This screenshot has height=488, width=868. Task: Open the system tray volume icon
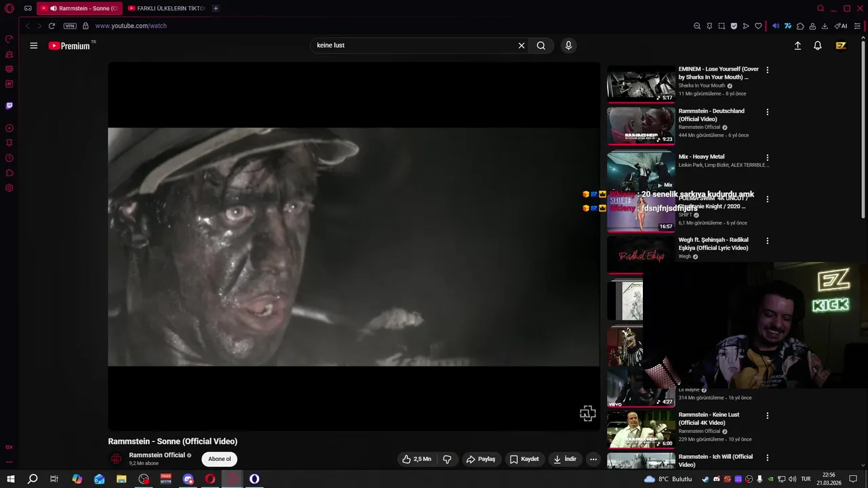[x=792, y=479]
